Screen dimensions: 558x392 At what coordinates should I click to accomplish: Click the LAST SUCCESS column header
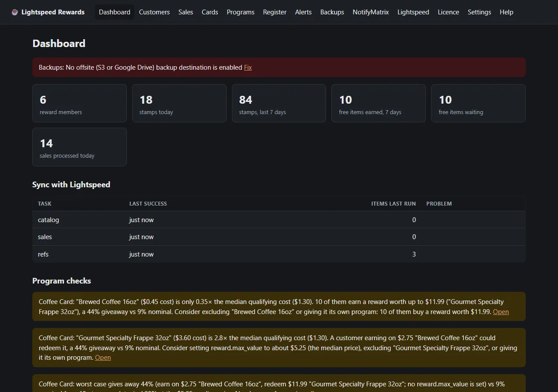pos(148,204)
